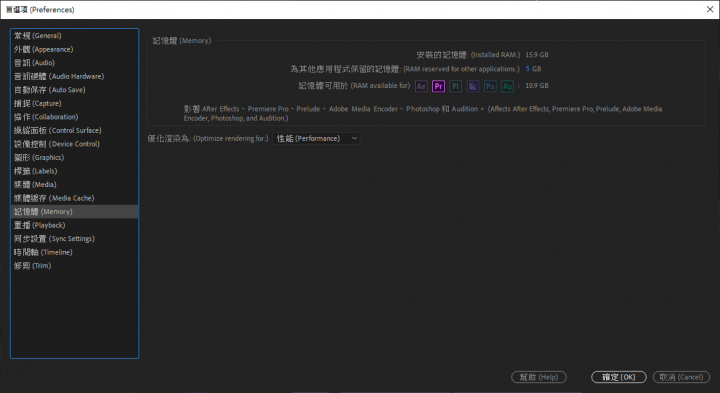Click the Help button
The height and width of the screenshot is (393, 720).
(x=539, y=377)
